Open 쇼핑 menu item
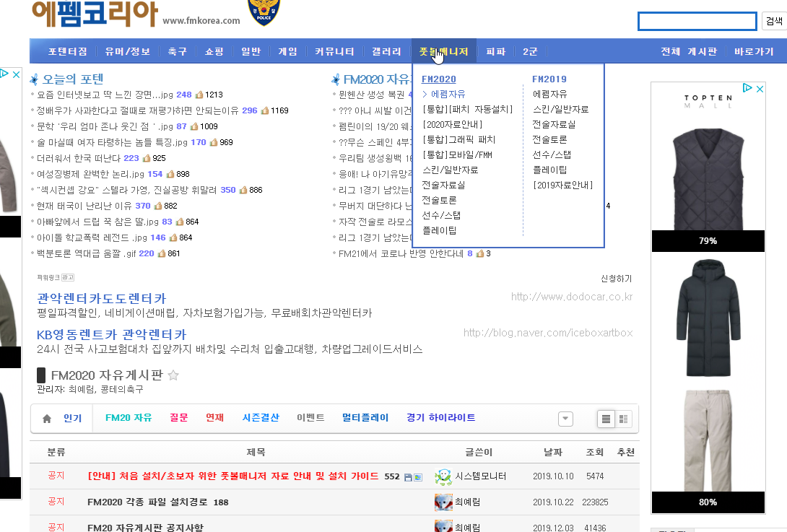Viewport: 787px width, 532px height. 214,52
